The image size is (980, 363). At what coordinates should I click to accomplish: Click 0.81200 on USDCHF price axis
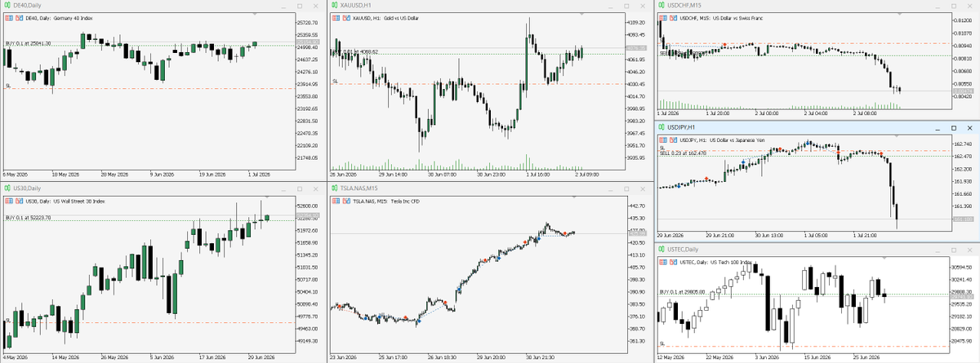pos(962,22)
